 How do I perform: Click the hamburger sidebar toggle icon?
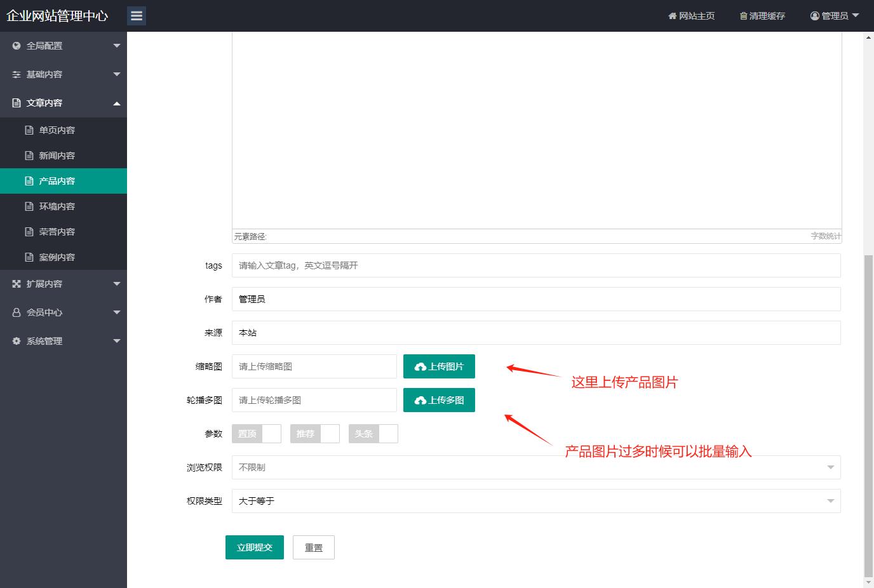pyautogui.click(x=137, y=16)
